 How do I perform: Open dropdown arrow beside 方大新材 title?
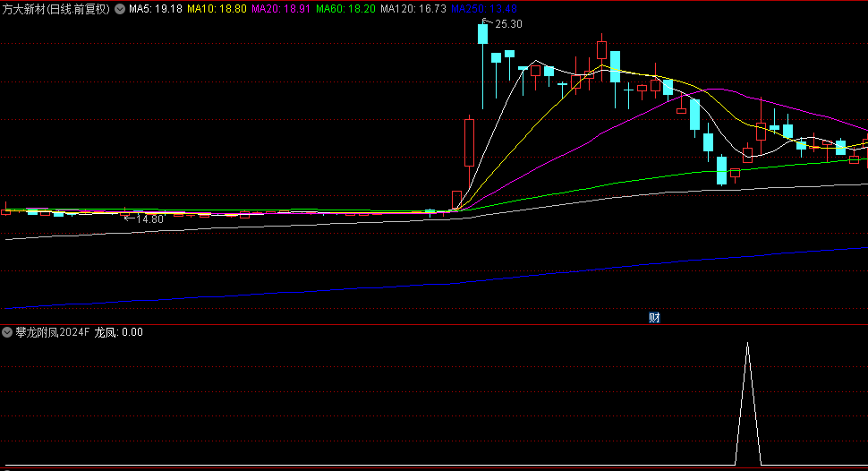tap(120, 9)
